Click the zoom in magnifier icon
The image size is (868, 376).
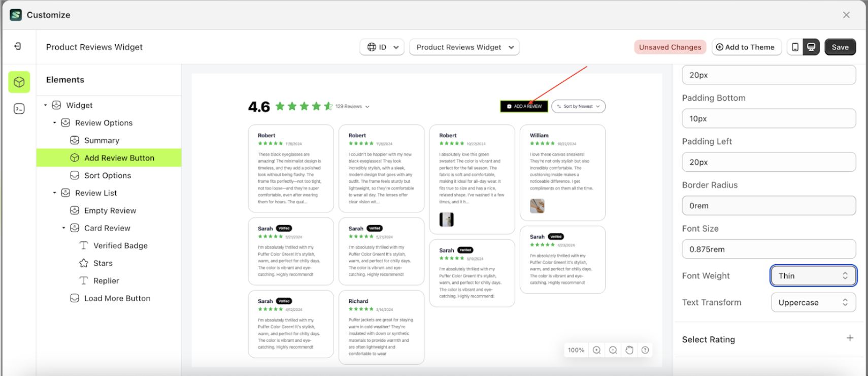click(597, 350)
